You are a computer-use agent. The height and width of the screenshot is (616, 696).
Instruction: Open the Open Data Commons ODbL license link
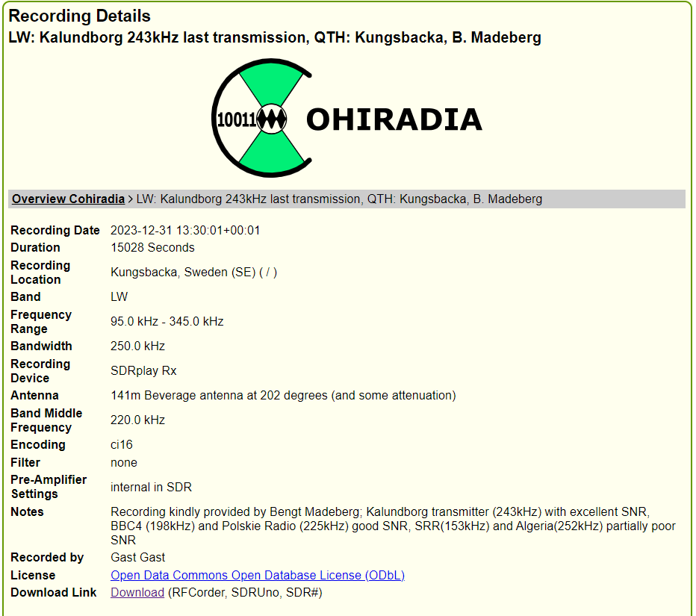pos(258,576)
